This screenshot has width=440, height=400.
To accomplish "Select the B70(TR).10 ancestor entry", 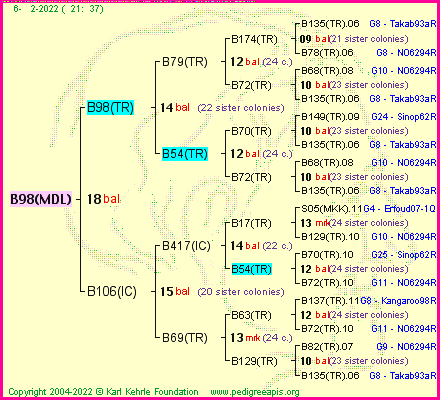I will coord(327,255).
